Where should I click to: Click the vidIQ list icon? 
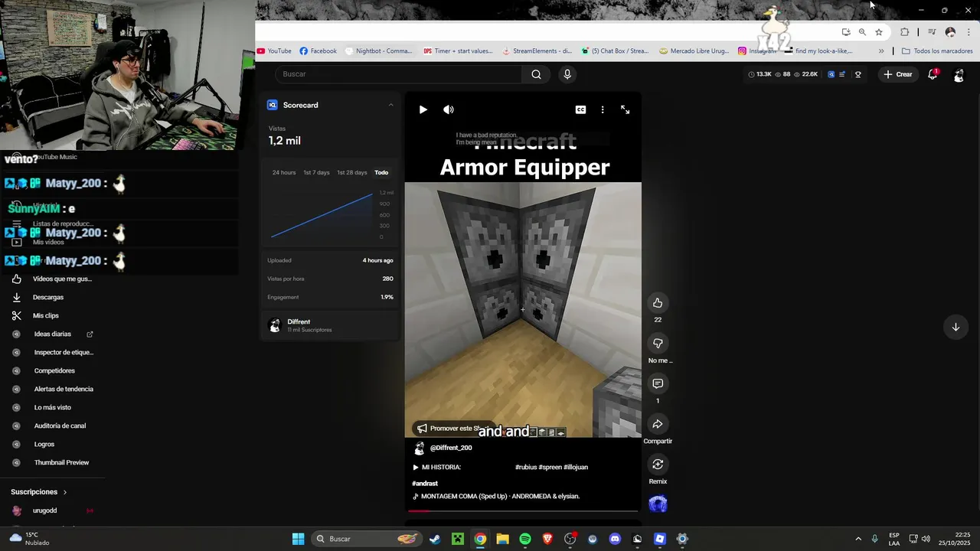pyautogui.click(x=842, y=74)
